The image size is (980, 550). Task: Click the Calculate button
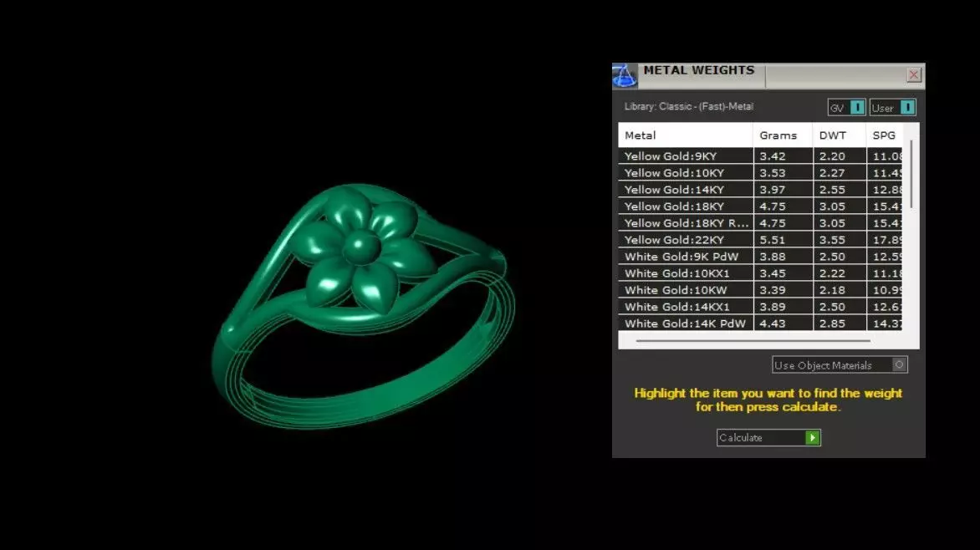[768, 437]
